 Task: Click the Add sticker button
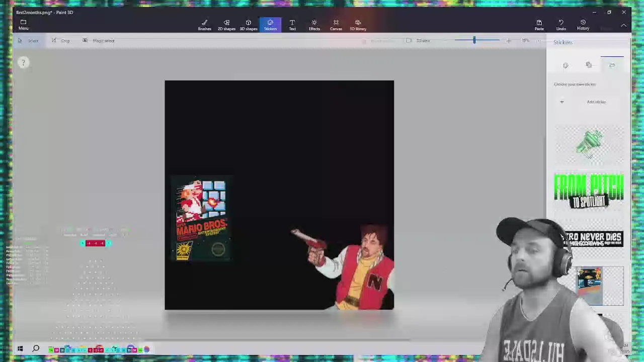coord(589,102)
